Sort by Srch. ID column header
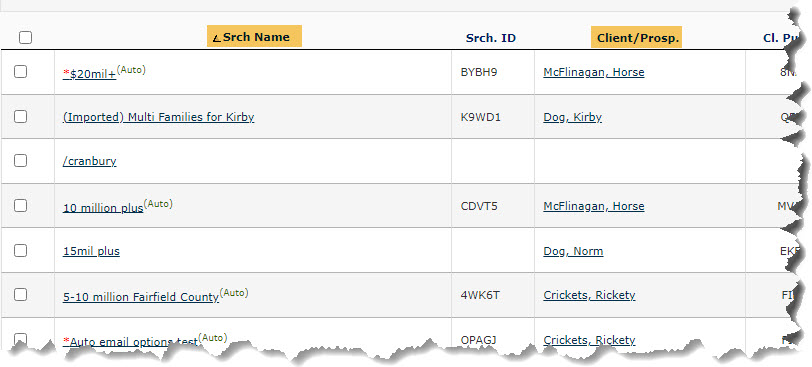This screenshot has height=367, width=812. click(x=491, y=38)
